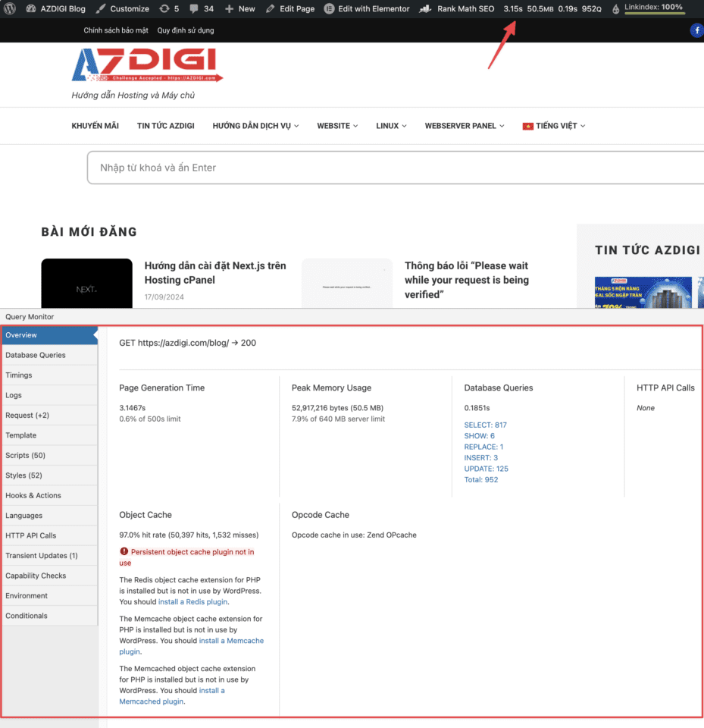Click the SELECT: 817 queries link
The width and height of the screenshot is (704, 728).
point(485,425)
